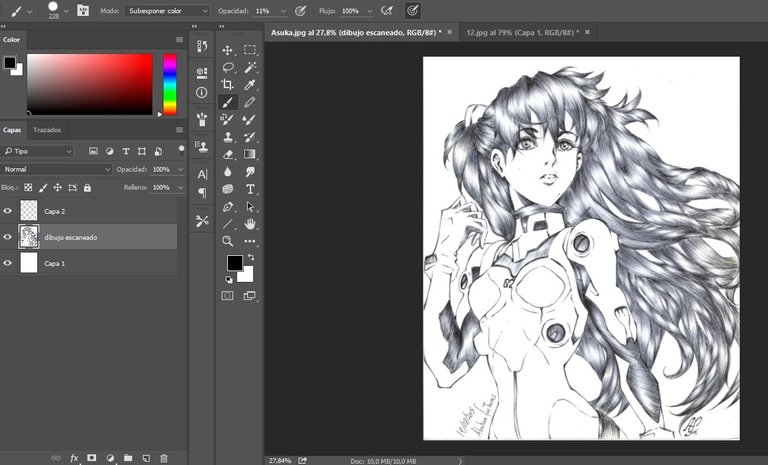Open the brush Opacidad dropdown arrow
The height and width of the screenshot is (465, 768).
(x=283, y=11)
